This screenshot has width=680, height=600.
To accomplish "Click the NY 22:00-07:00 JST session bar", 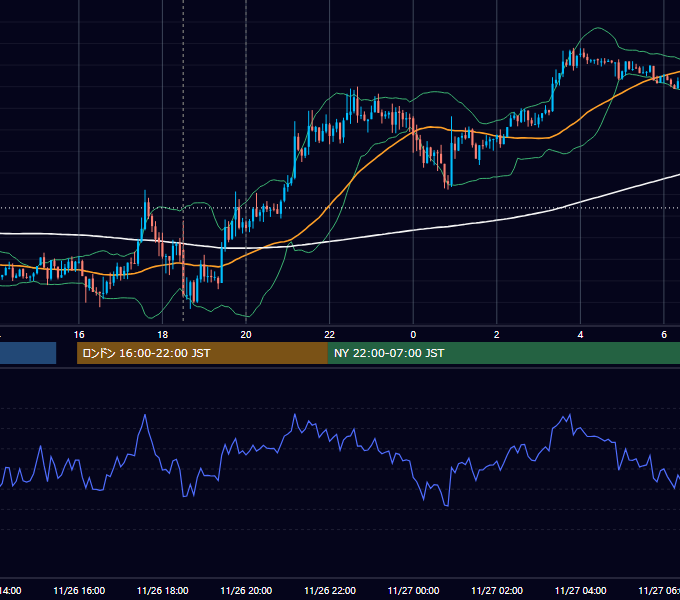I will [x=503, y=353].
